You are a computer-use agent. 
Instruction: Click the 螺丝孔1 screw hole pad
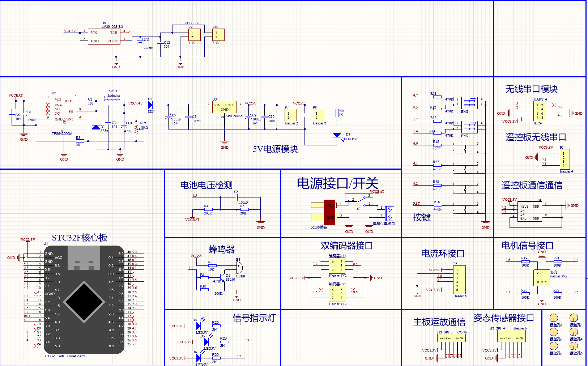(554, 318)
